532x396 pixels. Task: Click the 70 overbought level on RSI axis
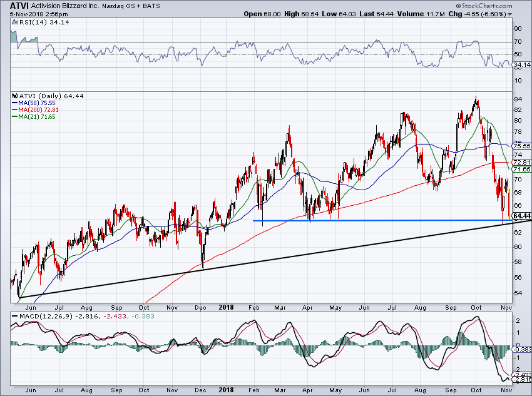(x=518, y=42)
